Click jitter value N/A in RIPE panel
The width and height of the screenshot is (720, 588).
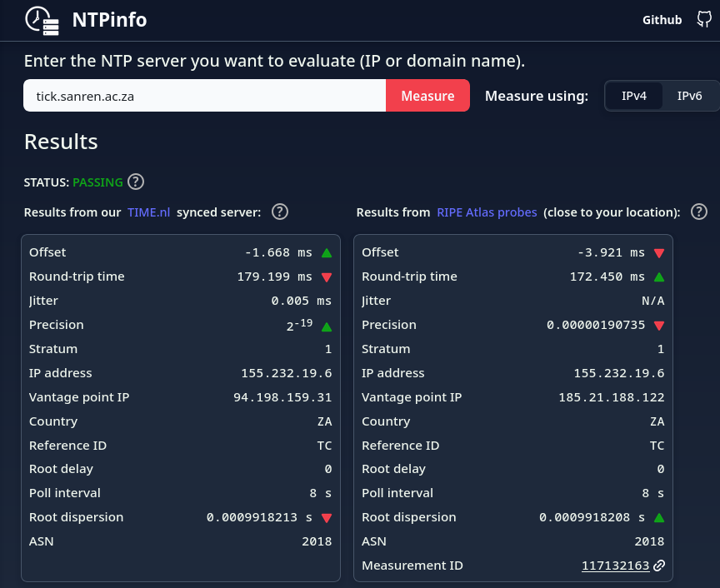pyautogui.click(x=653, y=301)
